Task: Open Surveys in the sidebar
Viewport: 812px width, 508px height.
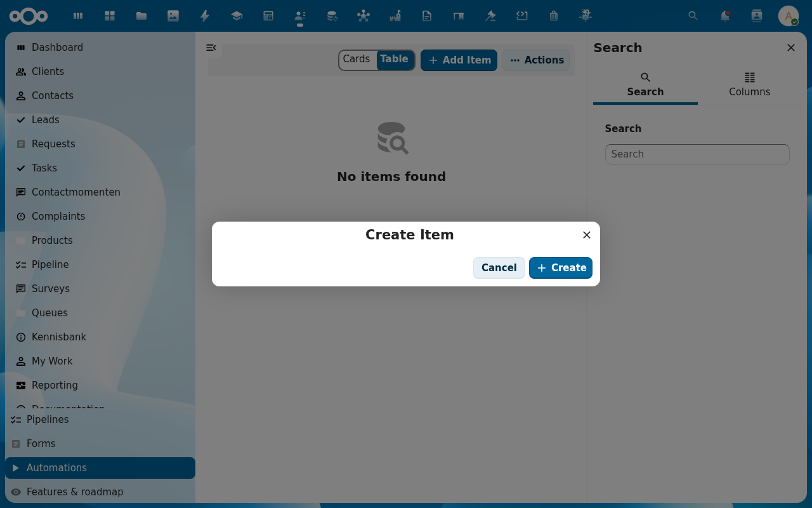Action: coord(100,289)
